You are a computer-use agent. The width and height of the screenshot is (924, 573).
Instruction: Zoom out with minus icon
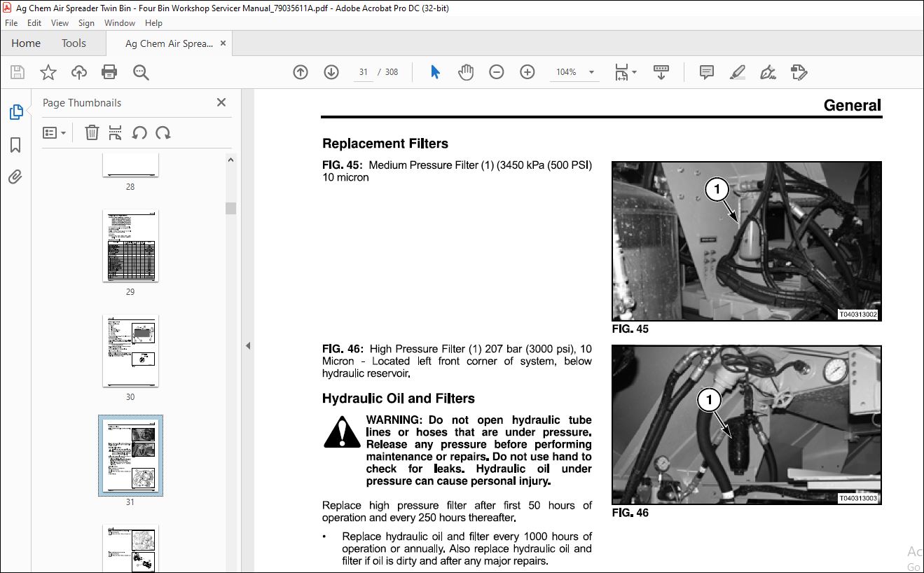[x=497, y=72]
